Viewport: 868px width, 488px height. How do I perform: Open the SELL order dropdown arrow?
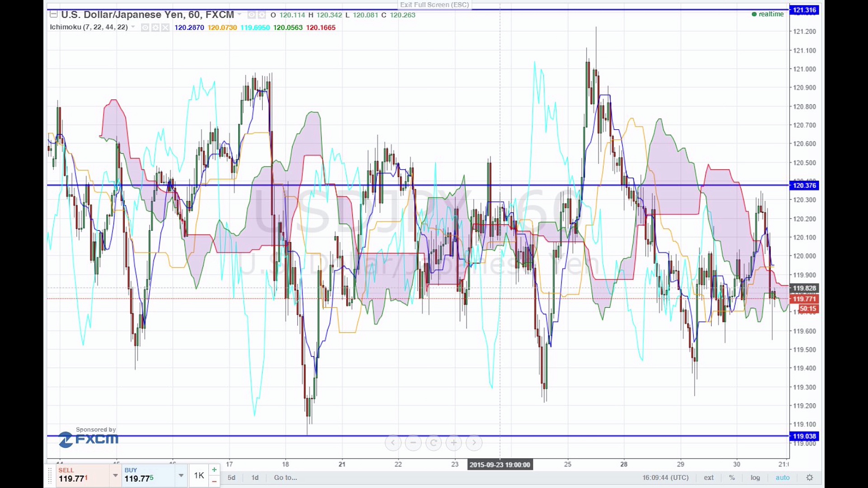(115, 475)
